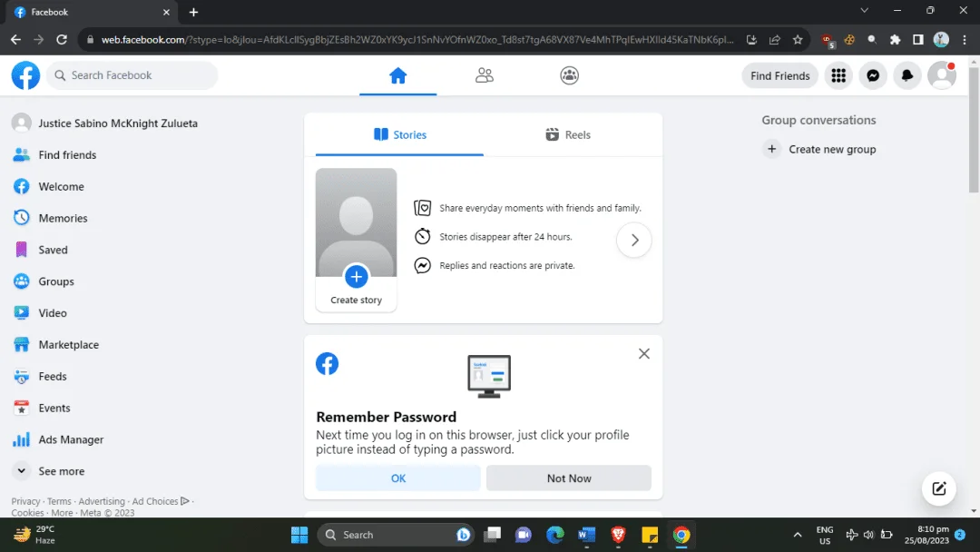Open a new browser tab
980x552 pixels.
(x=194, y=12)
